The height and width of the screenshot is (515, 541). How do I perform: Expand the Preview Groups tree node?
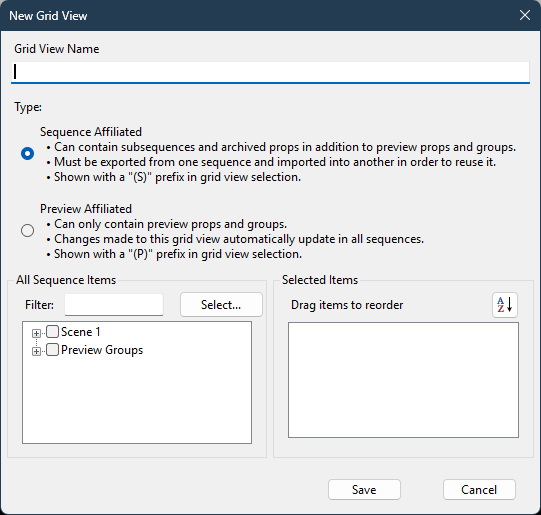pos(36,351)
